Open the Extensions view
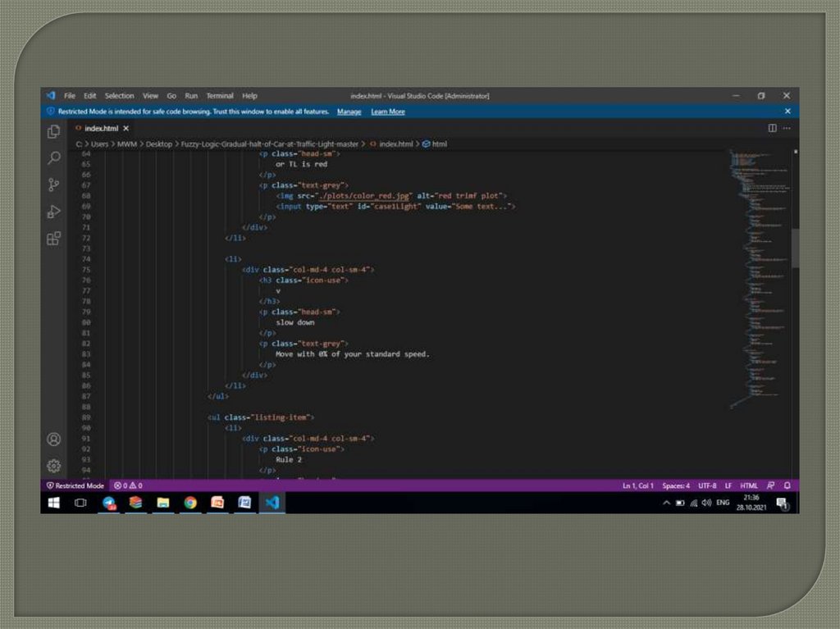Viewport: 840px width, 629px height. (54, 239)
